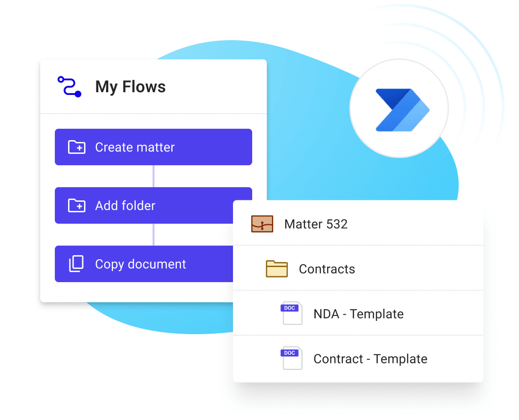Open the Matter 532 entry

click(315, 224)
